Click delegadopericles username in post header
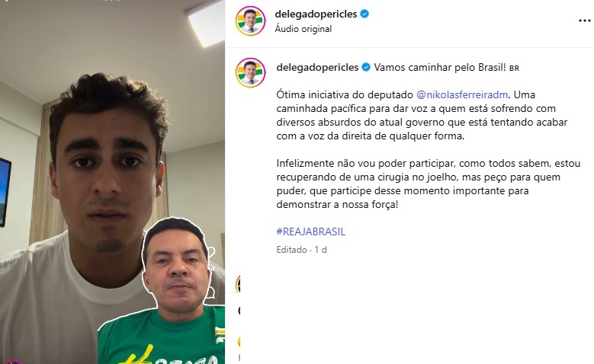 click(316, 14)
